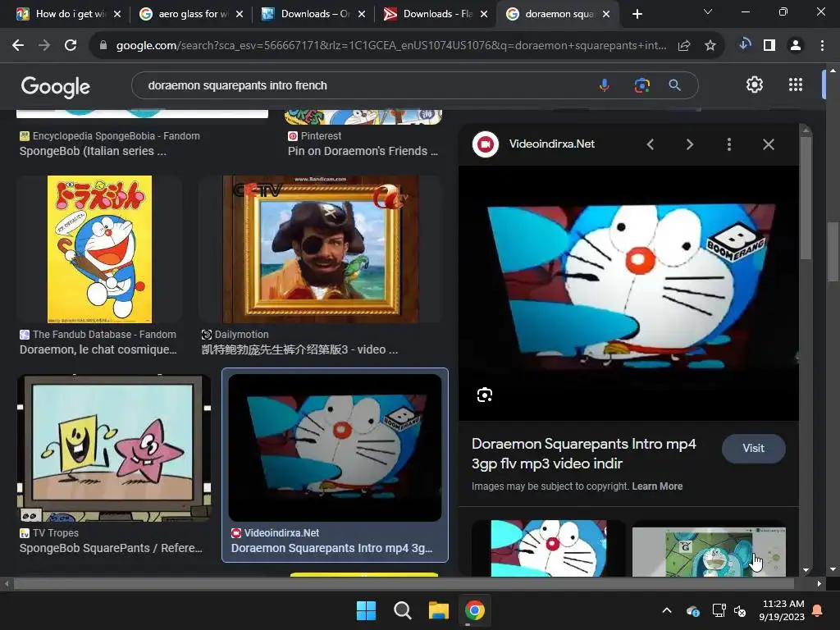The height and width of the screenshot is (630, 840).
Task: Go forward using browser forward arrow
Action: [44, 46]
